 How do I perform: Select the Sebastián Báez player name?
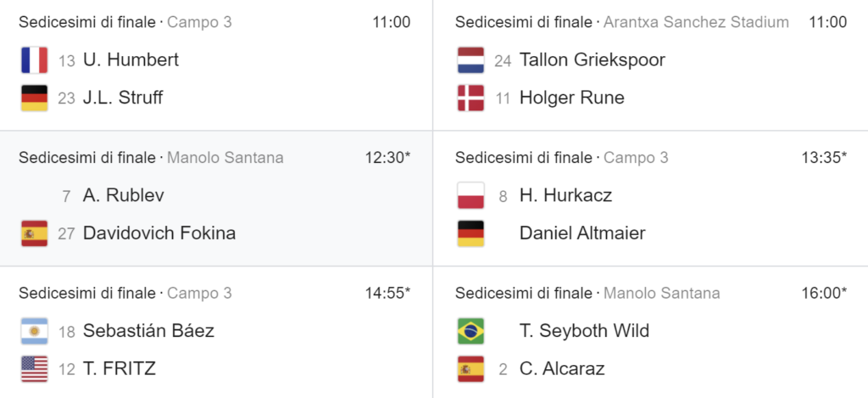pos(148,331)
